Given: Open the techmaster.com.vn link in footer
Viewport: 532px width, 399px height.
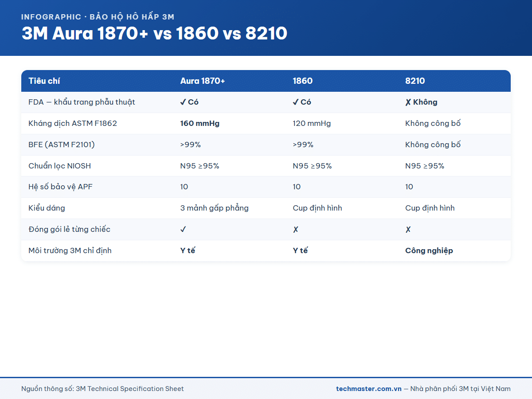Looking at the screenshot, I should pos(369,389).
